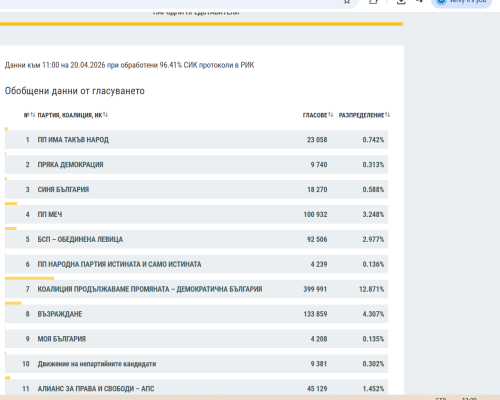Viewport: 500px width, 400px height.
Task: Select "КОАЛИЦИЯ ПРОДЪЛЖАВАМЕ ПРОМЯНАТА – ДЕМОКРАТИЧНА БЪЛГАРИЯ" row name
Action: [150, 289]
